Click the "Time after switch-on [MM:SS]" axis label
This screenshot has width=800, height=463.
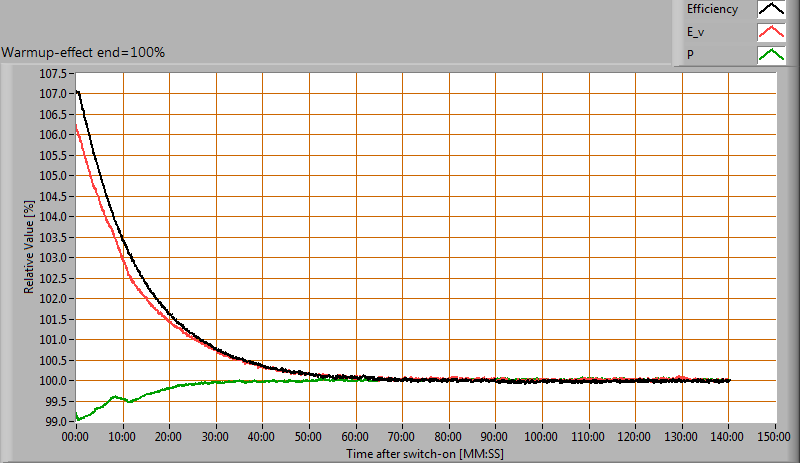coord(425,454)
